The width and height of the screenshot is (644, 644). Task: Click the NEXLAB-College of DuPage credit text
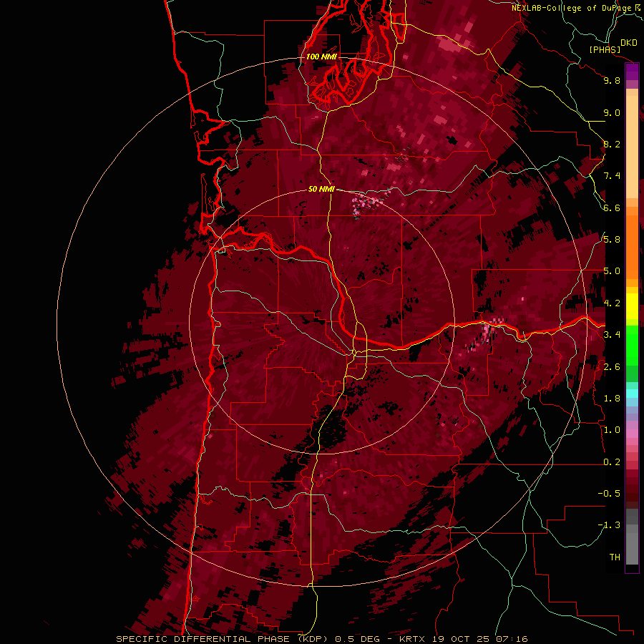(571, 8)
